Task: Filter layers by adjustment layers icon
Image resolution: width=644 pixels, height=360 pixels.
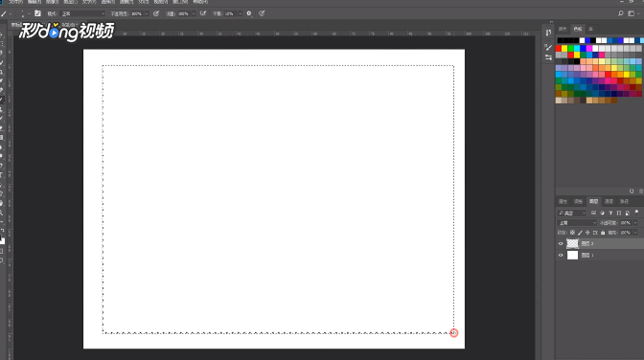Action: click(x=602, y=213)
